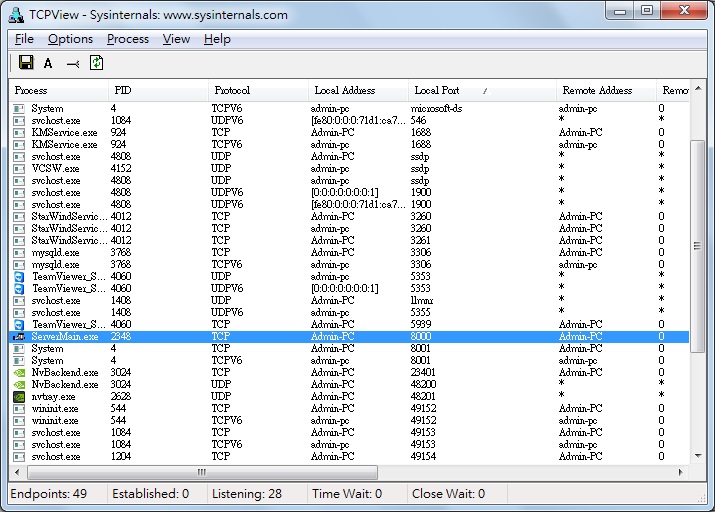This screenshot has width=715, height=512.
Task: Open the View menu
Action: pyautogui.click(x=176, y=39)
